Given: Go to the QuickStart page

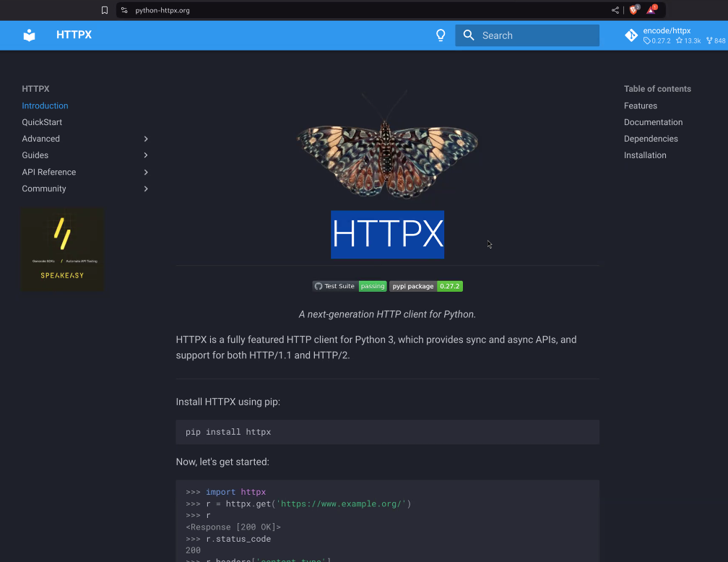Looking at the screenshot, I should click(42, 122).
